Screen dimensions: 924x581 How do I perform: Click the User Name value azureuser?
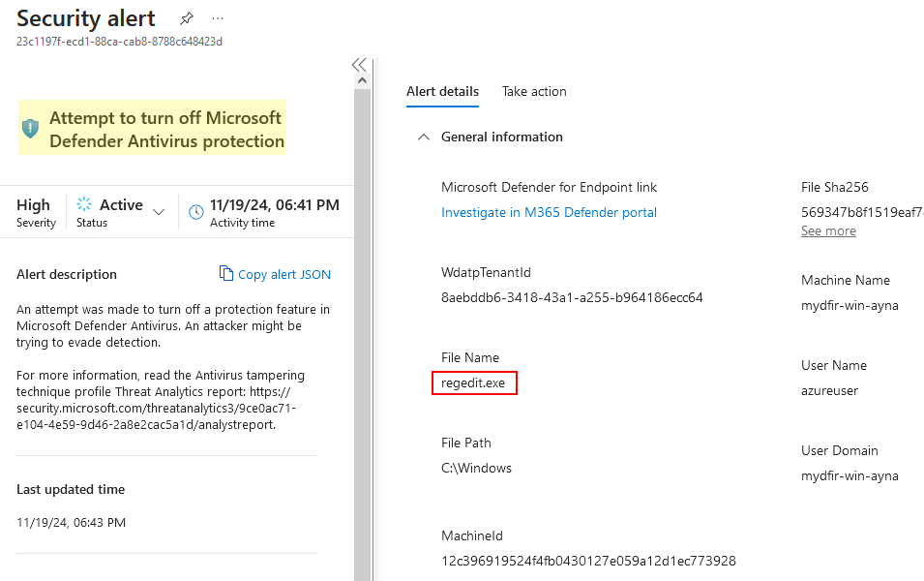[x=830, y=390]
